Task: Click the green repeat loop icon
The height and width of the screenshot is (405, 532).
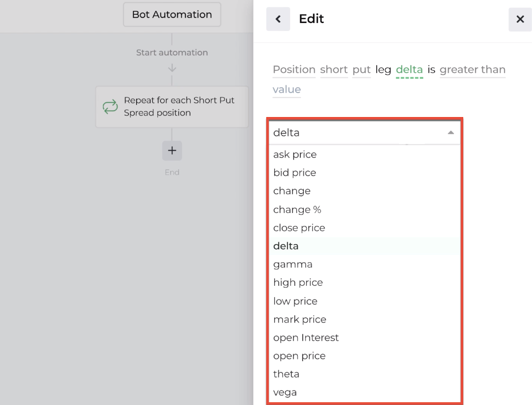Action: click(x=110, y=107)
